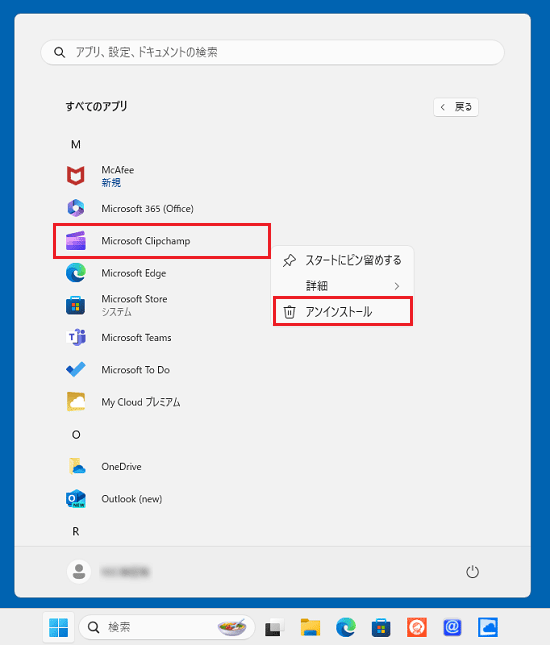Select スタートにピン留めする in the context menu
This screenshot has width=550, height=645.
click(342, 260)
